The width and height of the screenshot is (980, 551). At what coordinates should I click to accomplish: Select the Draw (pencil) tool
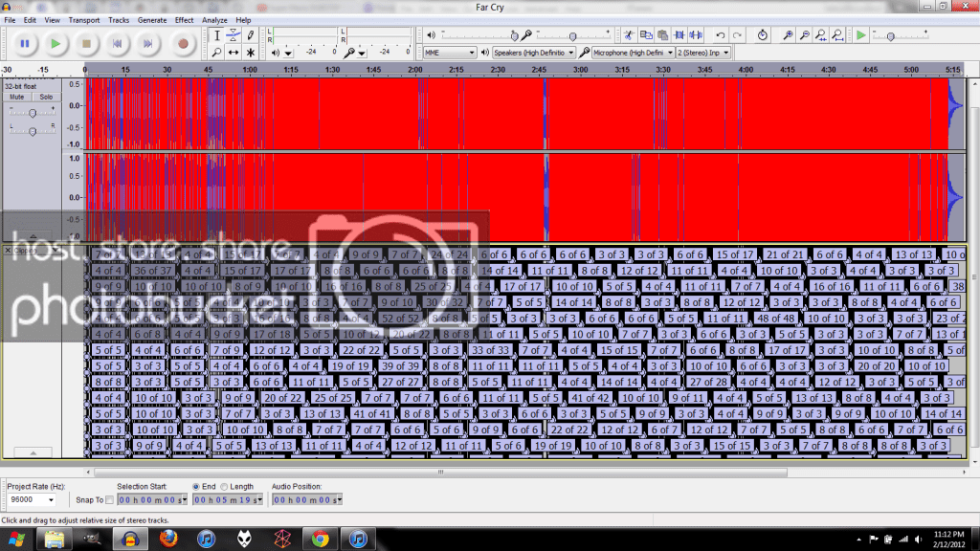point(250,35)
